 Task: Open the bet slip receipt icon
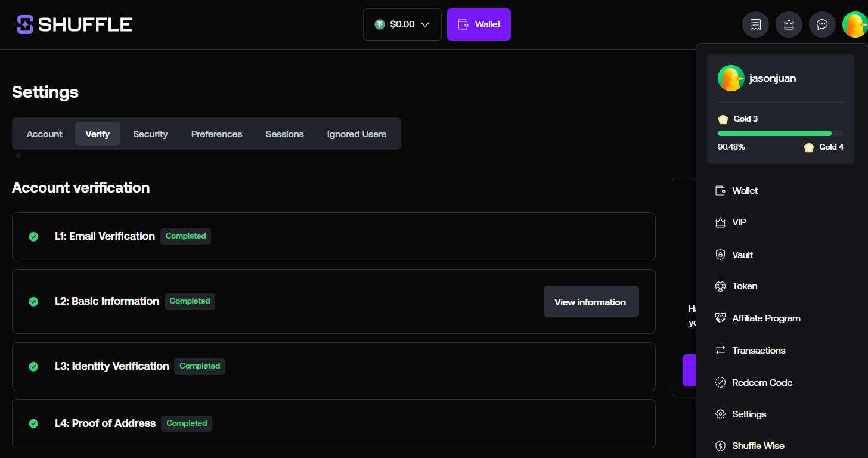755,24
